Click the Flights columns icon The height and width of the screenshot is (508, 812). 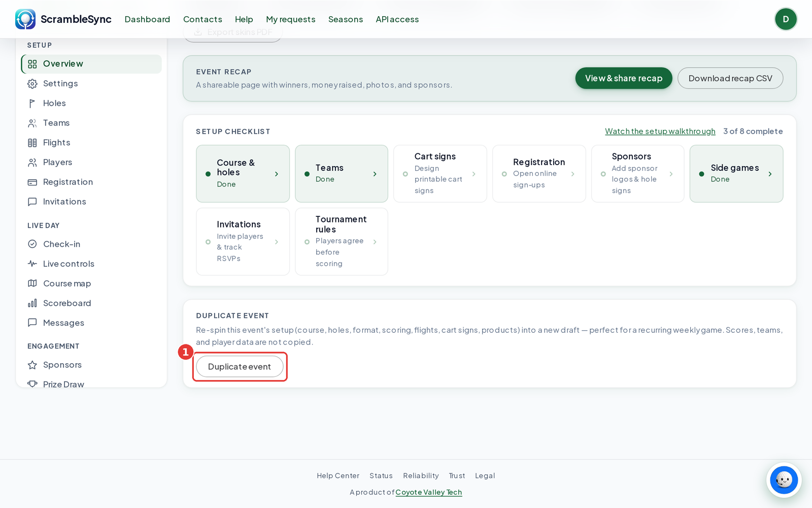(x=32, y=143)
